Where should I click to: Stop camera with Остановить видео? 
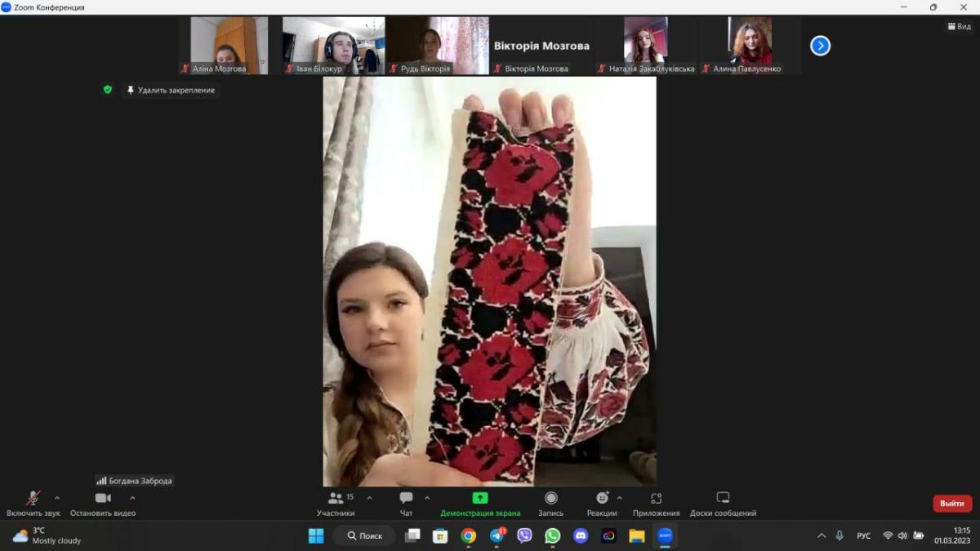103,504
